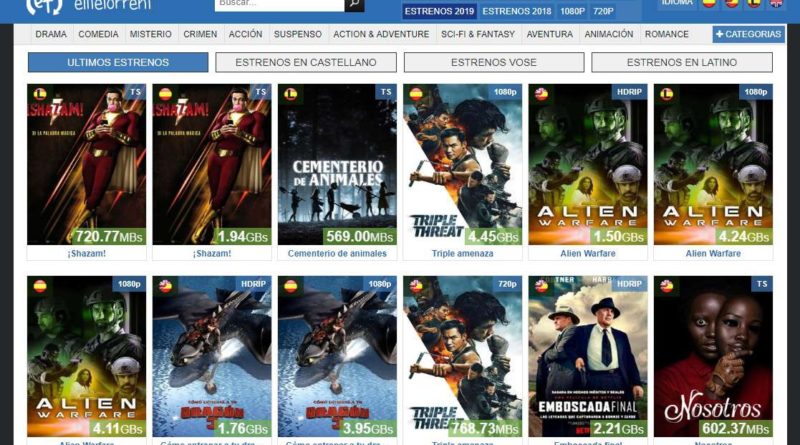This screenshot has width=800, height=445.
Task: Open the Nosotros 602.37MBs poster
Action: coord(713,356)
